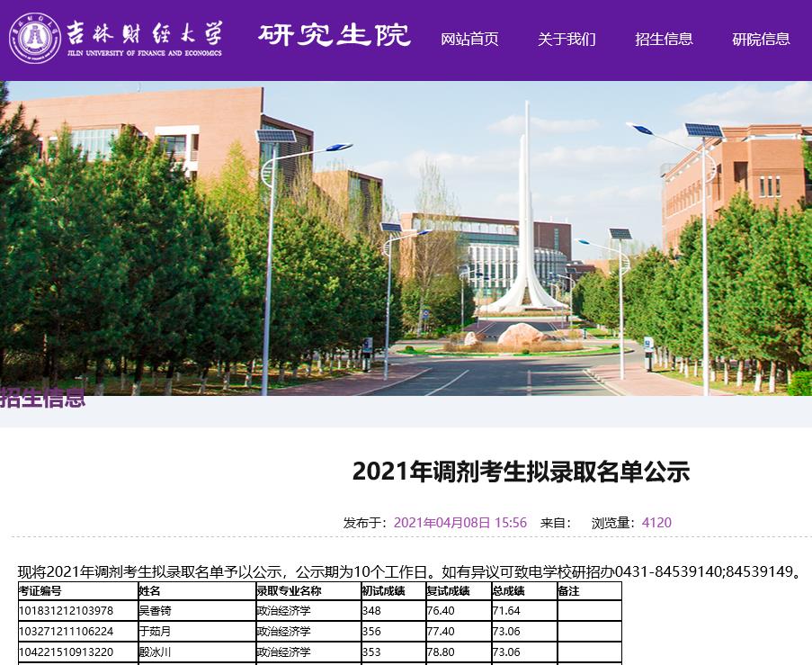Viewport: 812px width, 665px height.
Task: Click the retest score cell 78.80
Action: pos(442,652)
